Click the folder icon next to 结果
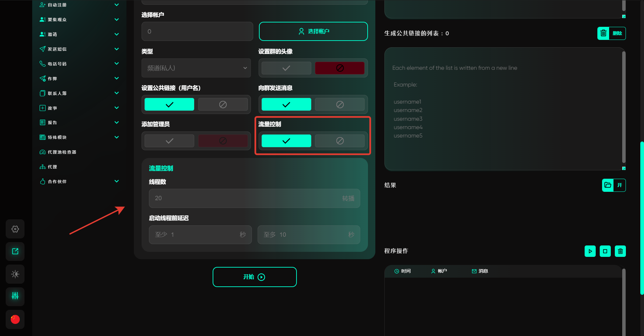644x336 pixels. [x=607, y=185]
